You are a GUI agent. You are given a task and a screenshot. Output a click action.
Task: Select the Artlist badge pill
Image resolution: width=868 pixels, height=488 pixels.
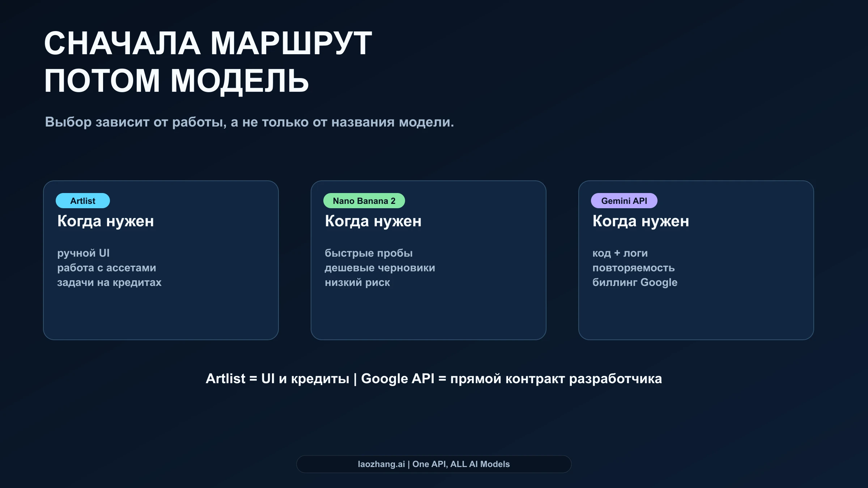(82, 201)
